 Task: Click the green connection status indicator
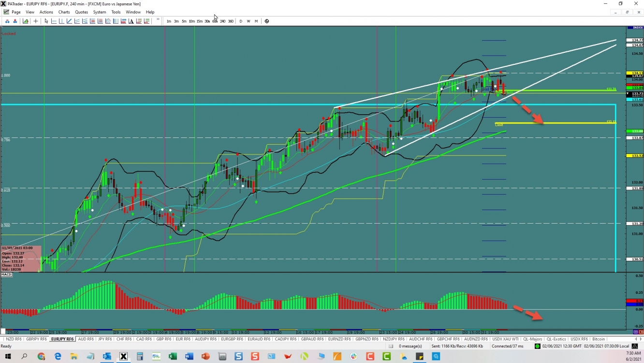click(x=537, y=346)
